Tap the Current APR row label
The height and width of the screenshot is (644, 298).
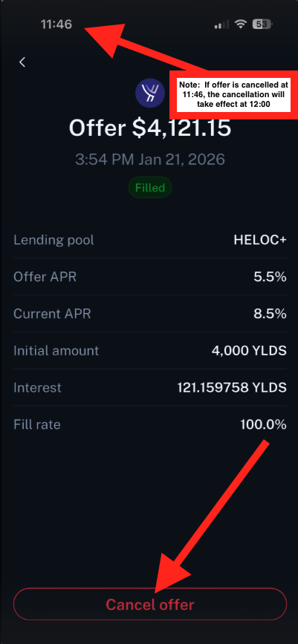point(52,314)
